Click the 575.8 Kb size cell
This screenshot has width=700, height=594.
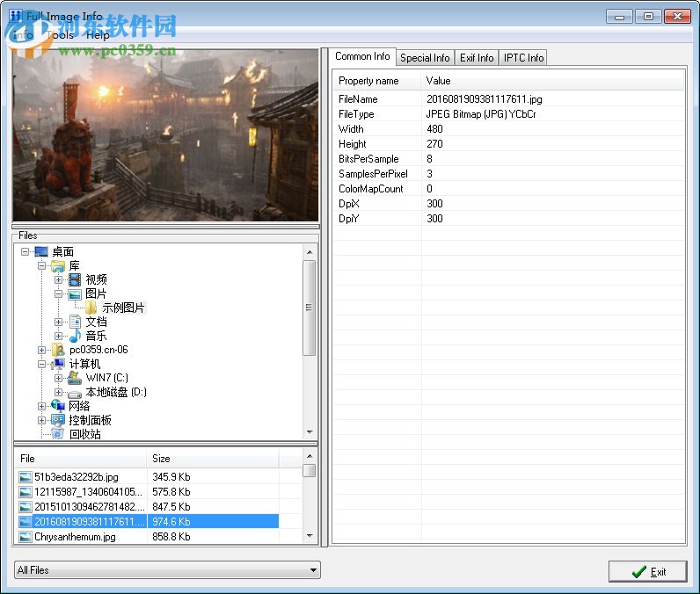click(x=171, y=492)
